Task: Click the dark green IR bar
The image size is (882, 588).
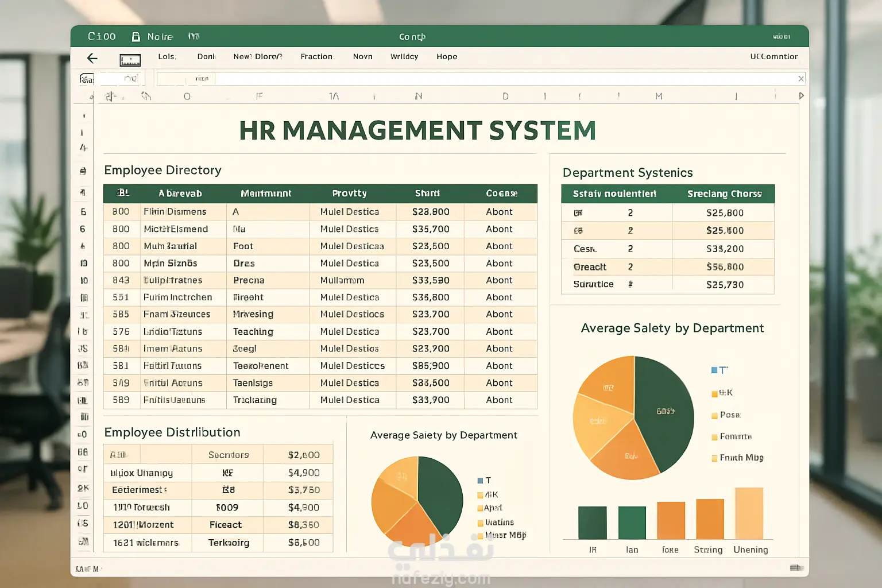Action: pos(593,523)
